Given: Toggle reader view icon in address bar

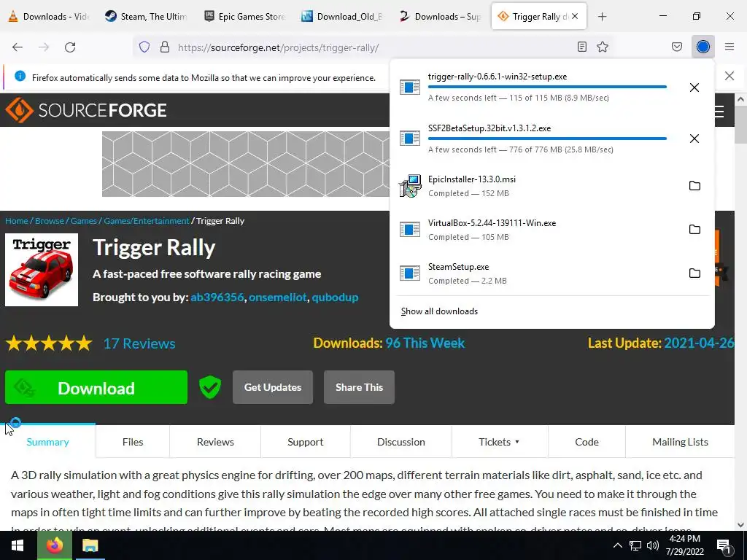Looking at the screenshot, I should (581, 47).
